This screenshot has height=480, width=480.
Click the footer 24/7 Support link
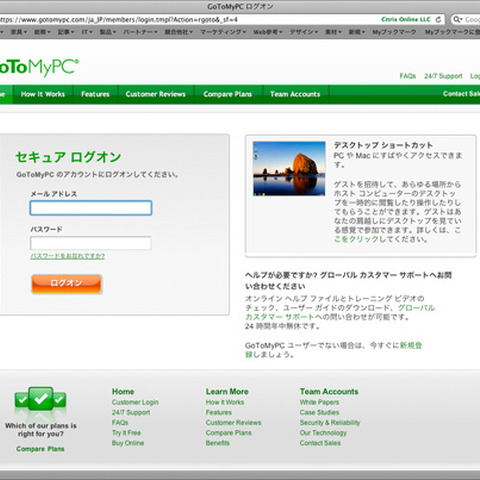point(131,412)
